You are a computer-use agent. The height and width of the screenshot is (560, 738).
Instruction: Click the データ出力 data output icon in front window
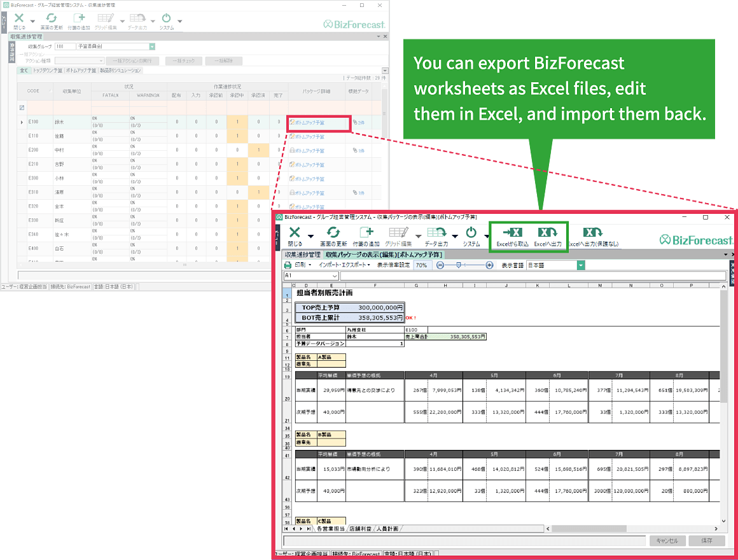pos(436,232)
